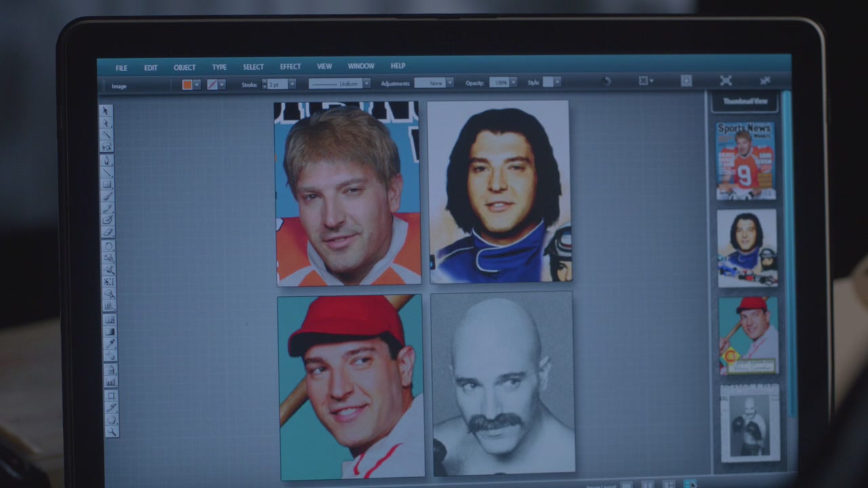Open the Opacity 100% dropdown
This screenshot has width=868, height=488.
click(x=513, y=82)
